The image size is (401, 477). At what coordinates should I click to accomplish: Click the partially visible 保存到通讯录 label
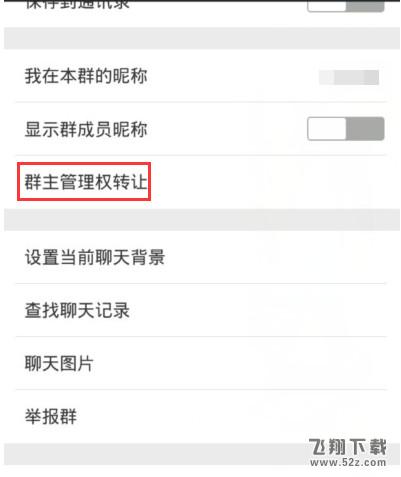[77, 5]
